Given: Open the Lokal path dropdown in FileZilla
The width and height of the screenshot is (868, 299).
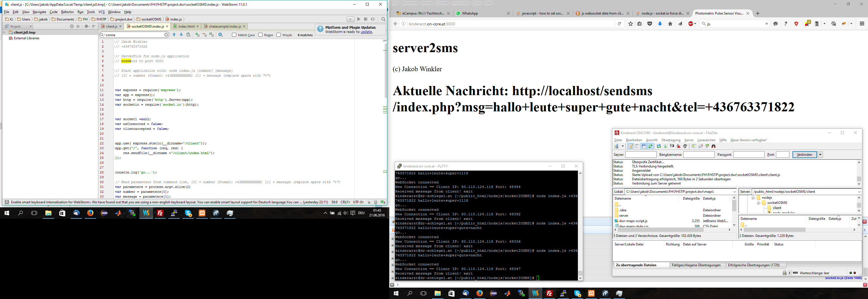Looking at the screenshot, I should [x=734, y=192].
